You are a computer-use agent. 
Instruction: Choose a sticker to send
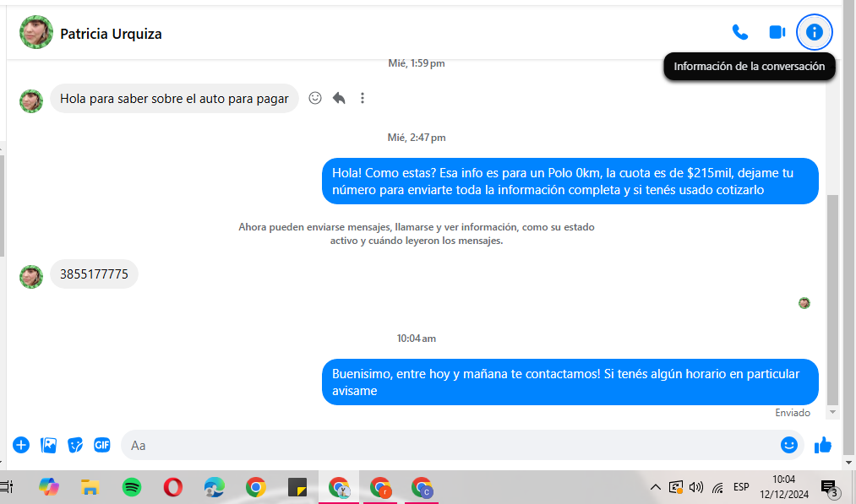point(75,445)
